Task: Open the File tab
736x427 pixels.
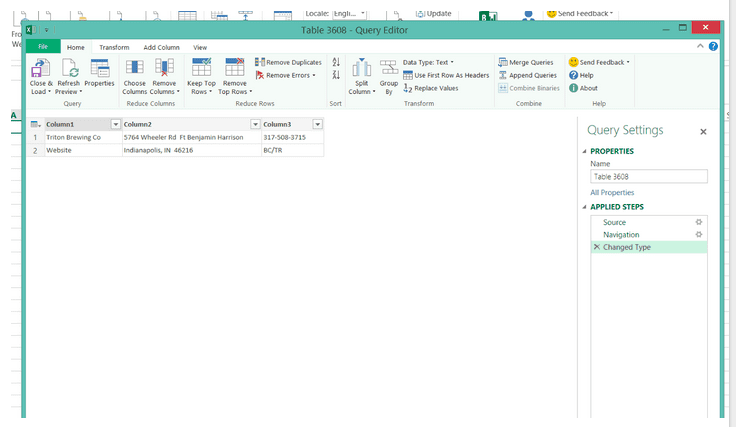Action: pos(43,46)
